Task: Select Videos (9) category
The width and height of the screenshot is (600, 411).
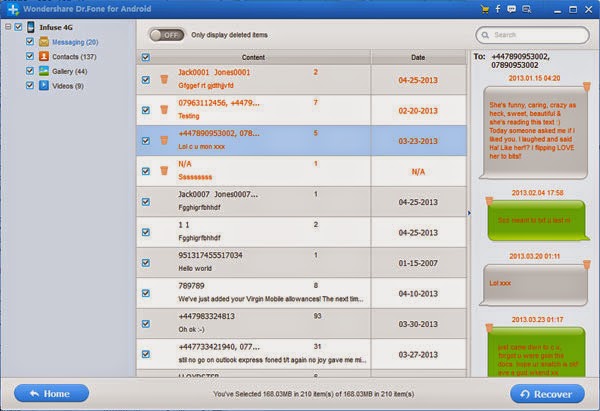Action: [x=68, y=86]
